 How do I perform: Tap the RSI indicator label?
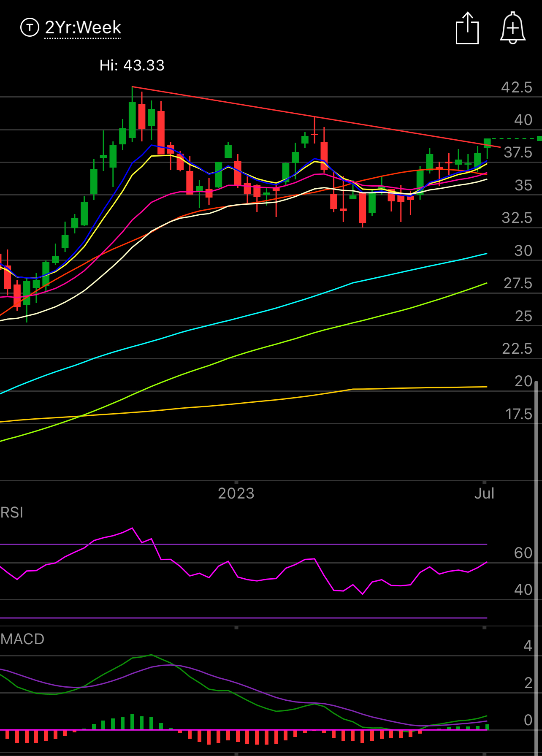12,512
